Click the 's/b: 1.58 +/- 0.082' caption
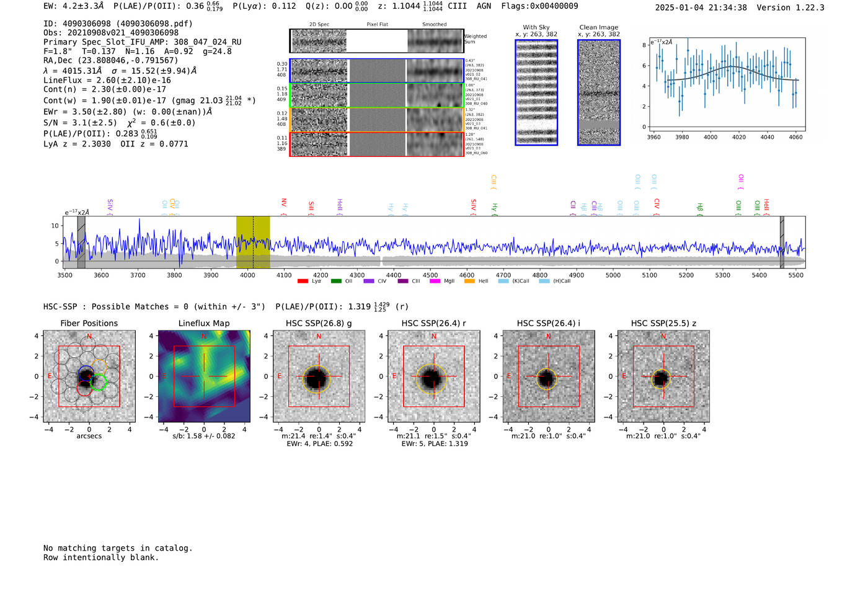This screenshot has width=868, height=591. coord(204,436)
